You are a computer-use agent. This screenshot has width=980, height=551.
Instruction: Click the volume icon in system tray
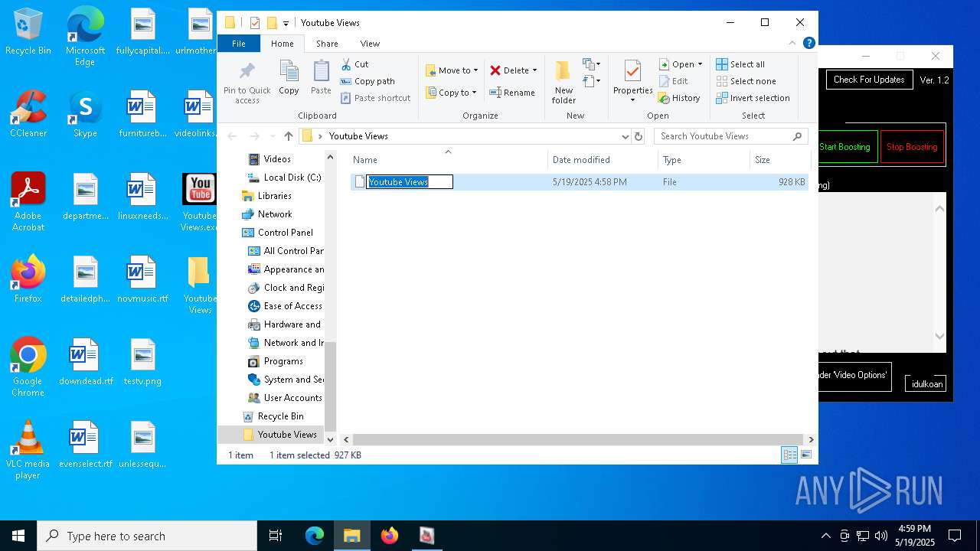[881, 536]
